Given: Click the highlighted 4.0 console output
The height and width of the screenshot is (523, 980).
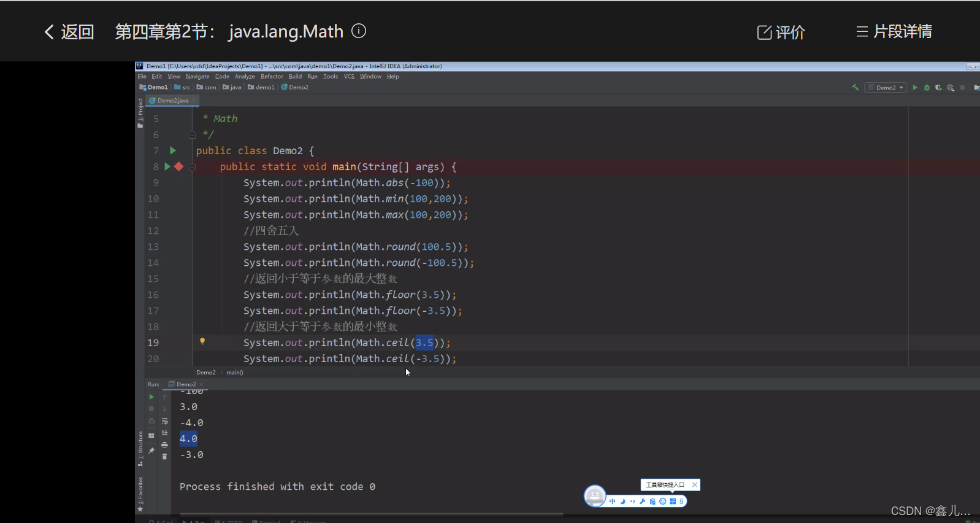Looking at the screenshot, I should tap(188, 438).
